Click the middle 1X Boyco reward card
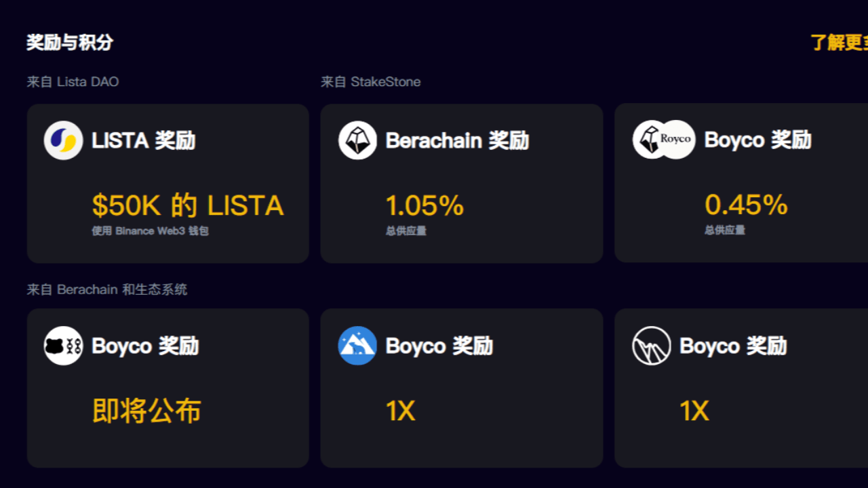 tap(462, 388)
